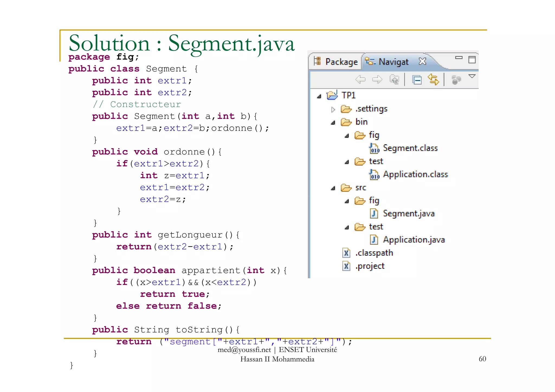Expand the .settings folder
This screenshot has width=555, height=392.
pyautogui.click(x=333, y=109)
